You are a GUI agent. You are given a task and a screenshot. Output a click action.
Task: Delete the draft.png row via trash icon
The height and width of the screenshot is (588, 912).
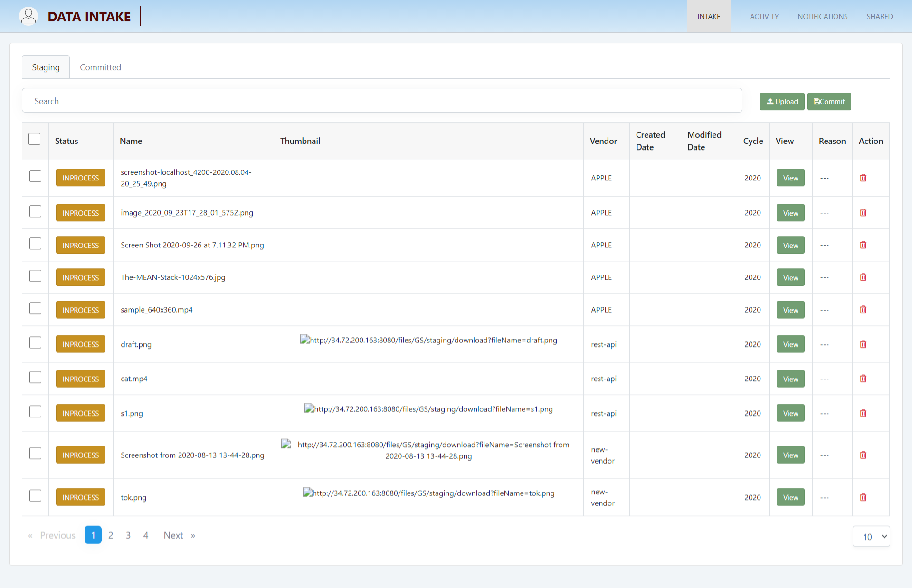(863, 344)
